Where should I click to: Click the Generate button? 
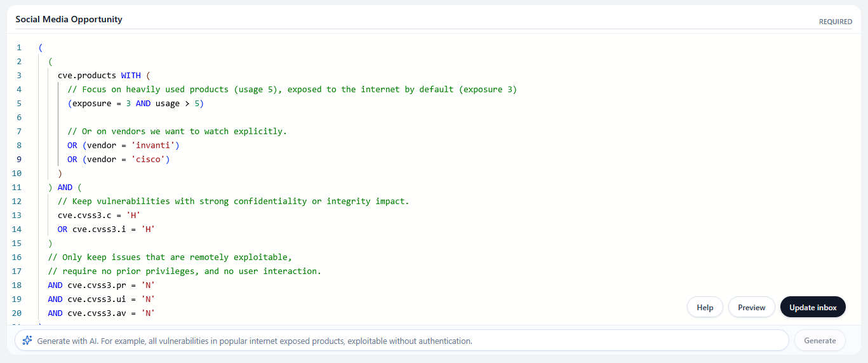click(820, 340)
